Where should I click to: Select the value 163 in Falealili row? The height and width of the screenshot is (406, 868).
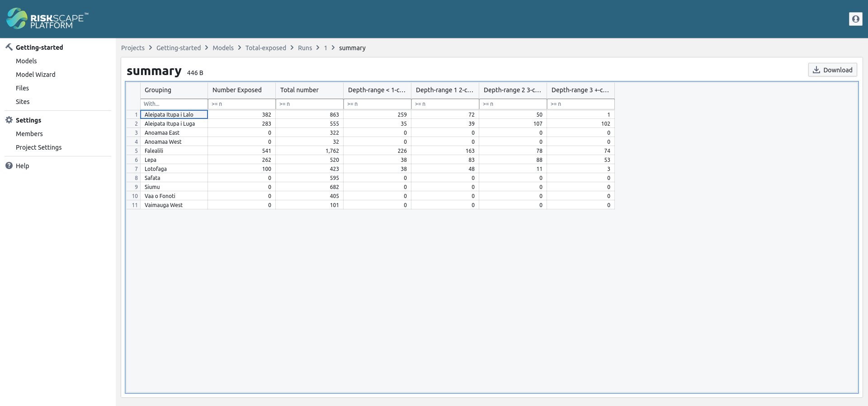[x=445, y=151]
